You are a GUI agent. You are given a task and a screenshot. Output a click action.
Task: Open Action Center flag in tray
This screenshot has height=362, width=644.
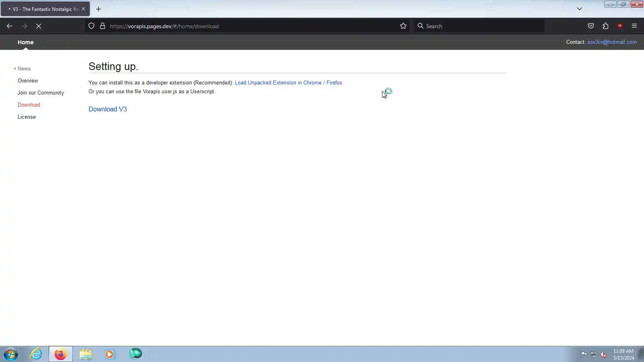click(584, 354)
